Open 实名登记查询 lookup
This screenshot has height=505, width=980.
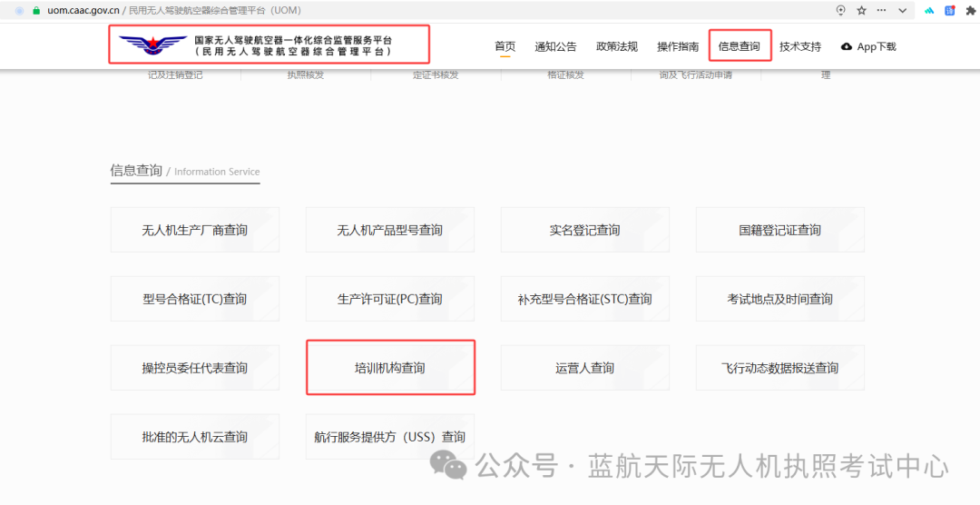[x=584, y=230]
